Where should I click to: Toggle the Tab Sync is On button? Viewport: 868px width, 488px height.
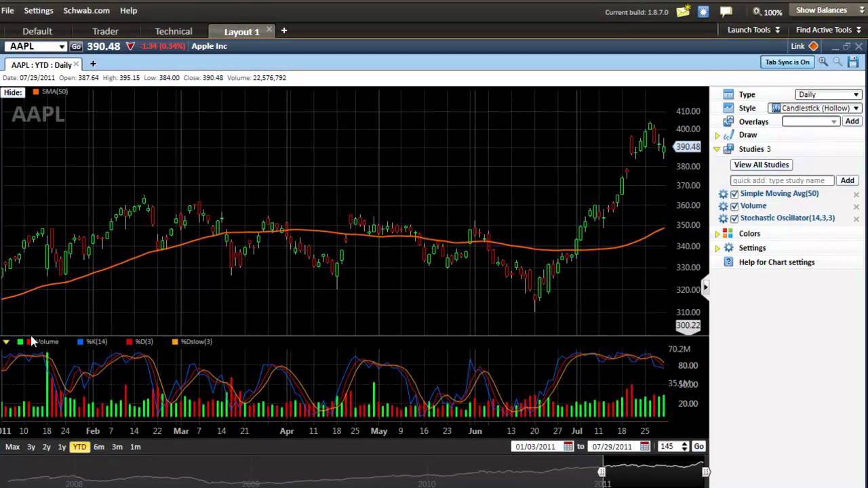[x=787, y=62]
